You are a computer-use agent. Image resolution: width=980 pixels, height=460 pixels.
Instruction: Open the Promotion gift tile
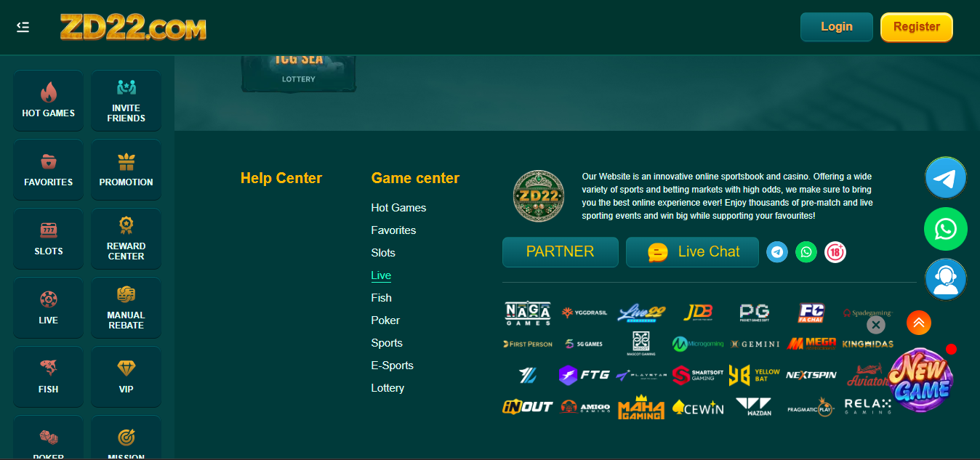(x=126, y=170)
